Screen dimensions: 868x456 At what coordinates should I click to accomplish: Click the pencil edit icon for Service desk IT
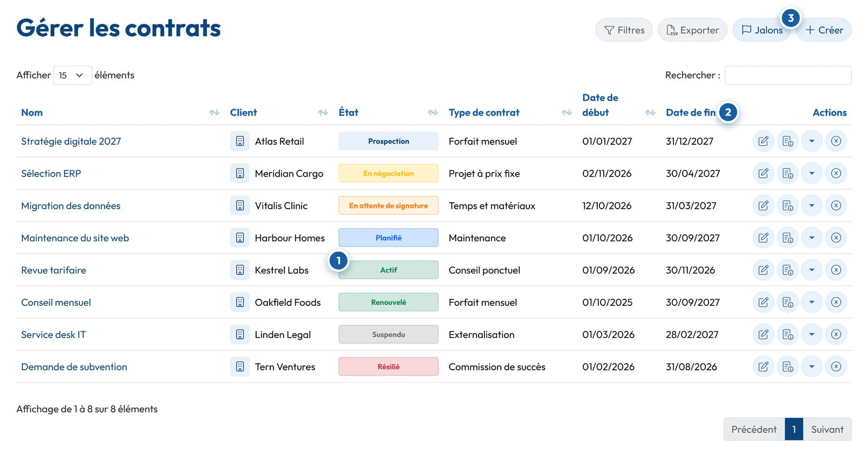[x=763, y=335]
